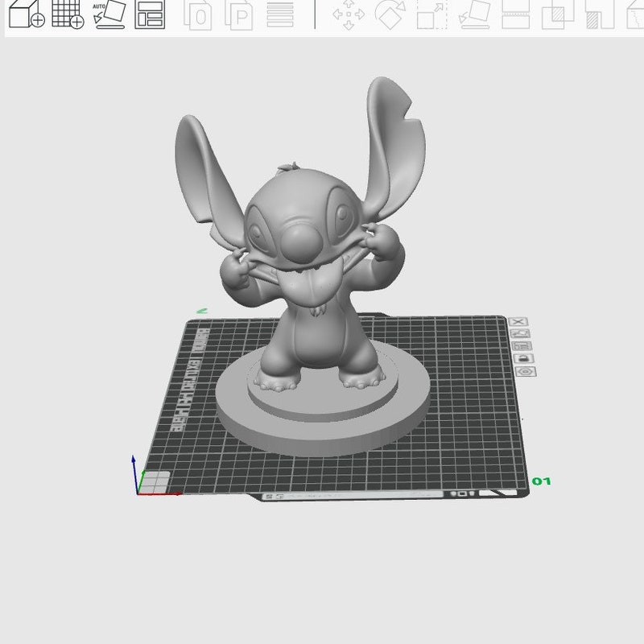Open plate settings beside the build plate
The width and height of the screenshot is (644, 644).
click(522, 345)
